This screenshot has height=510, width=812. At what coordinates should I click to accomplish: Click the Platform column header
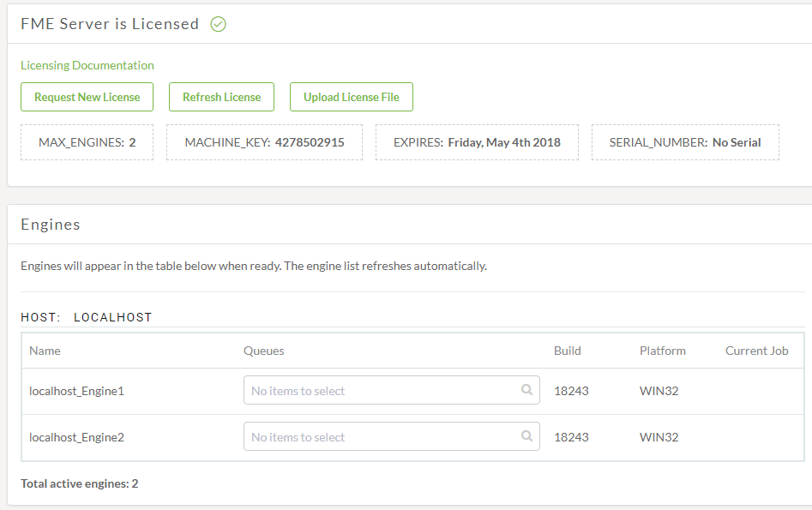(662, 351)
